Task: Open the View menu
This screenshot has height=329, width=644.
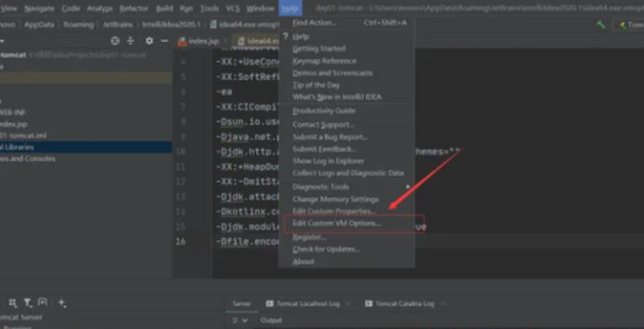Action: (x=9, y=8)
